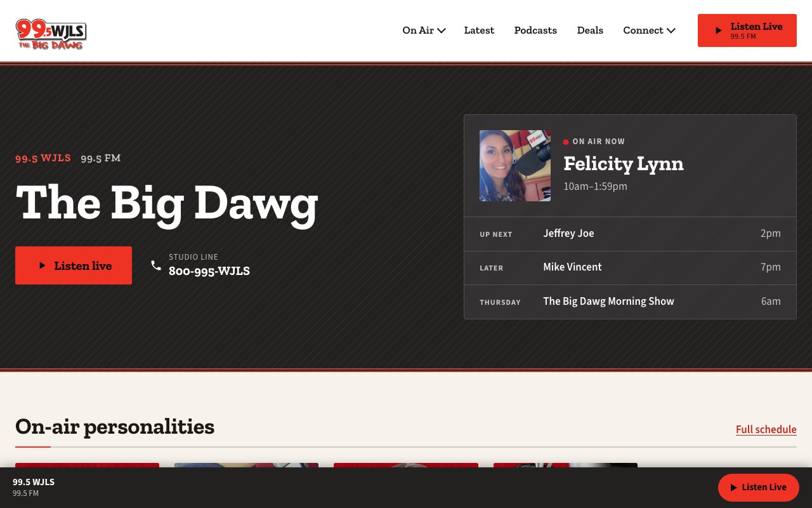Click The Big Dawg hero heading
Image resolution: width=812 pixels, height=508 pixels.
coord(167,203)
